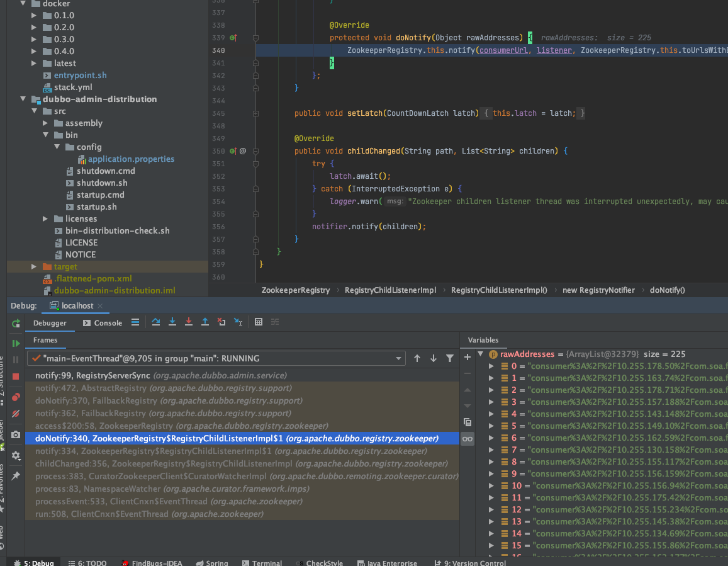This screenshot has width=728, height=566.
Task: Click the Step Into icon
Action: pyautogui.click(x=172, y=322)
